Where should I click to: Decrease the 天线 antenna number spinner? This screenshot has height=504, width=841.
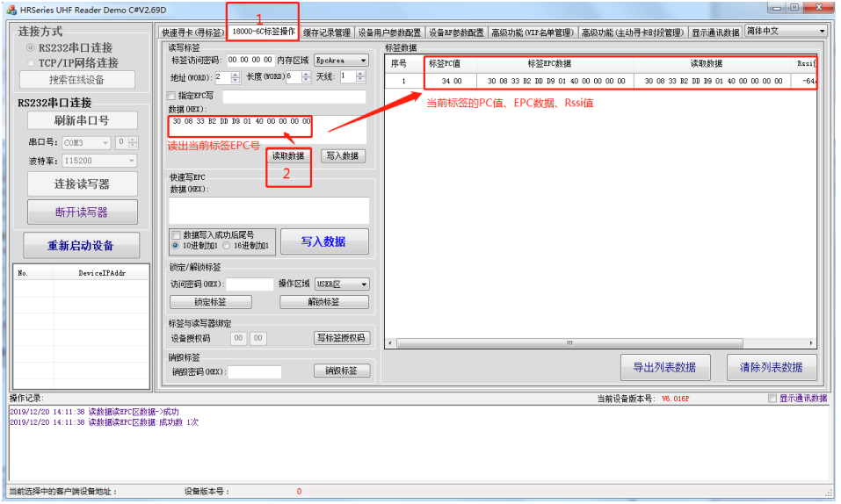click(360, 80)
